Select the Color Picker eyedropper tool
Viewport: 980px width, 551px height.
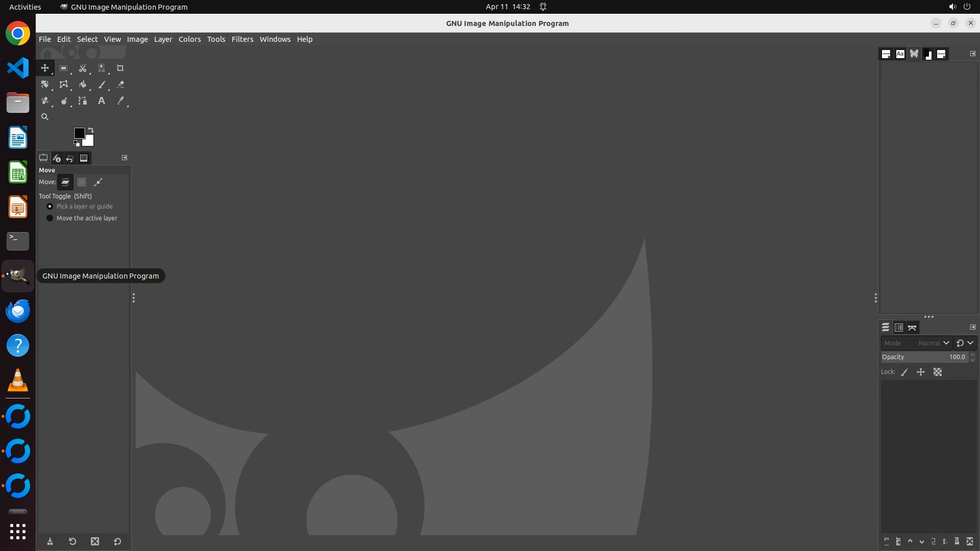(x=120, y=101)
